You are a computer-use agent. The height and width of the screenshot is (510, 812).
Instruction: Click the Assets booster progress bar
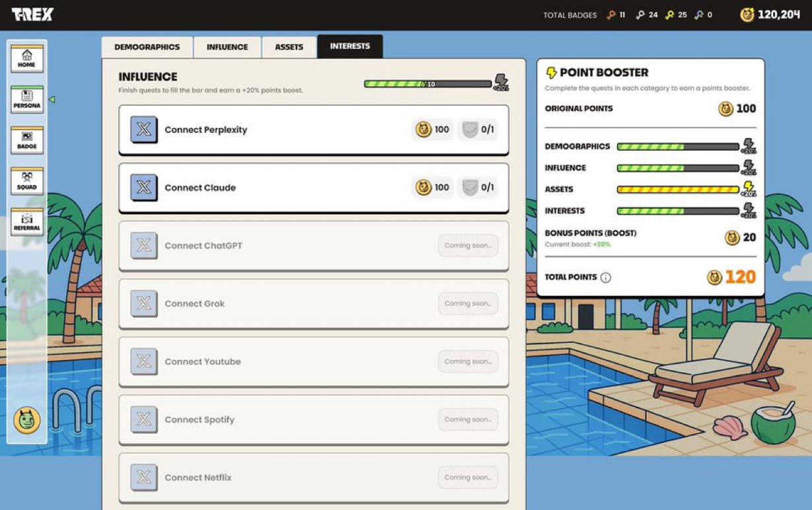point(677,190)
